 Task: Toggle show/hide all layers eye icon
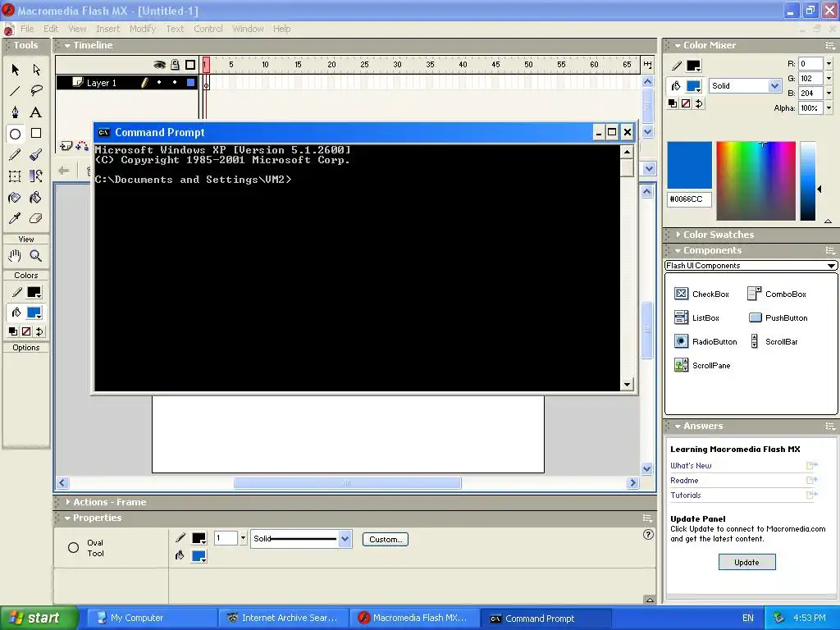click(159, 65)
